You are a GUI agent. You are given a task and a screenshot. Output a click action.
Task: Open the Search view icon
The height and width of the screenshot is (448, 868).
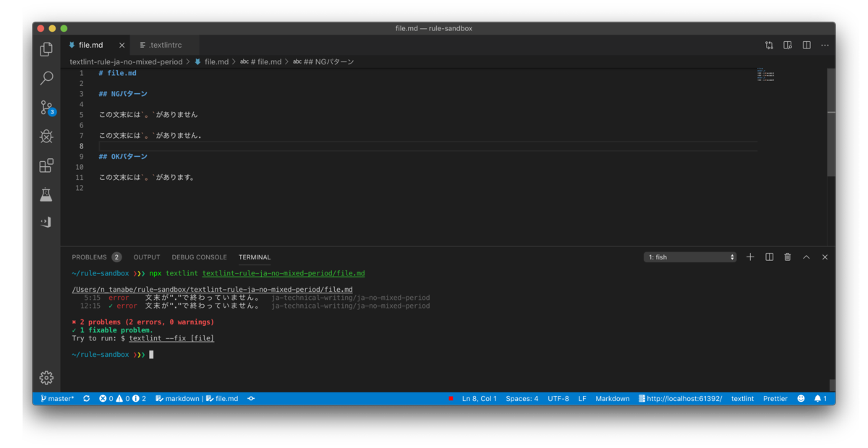click(46, 78)
